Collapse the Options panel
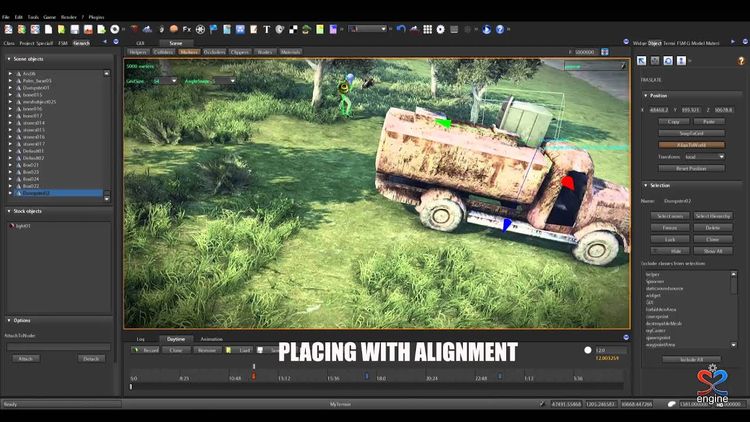750x422 pixels. coord(9,320)
